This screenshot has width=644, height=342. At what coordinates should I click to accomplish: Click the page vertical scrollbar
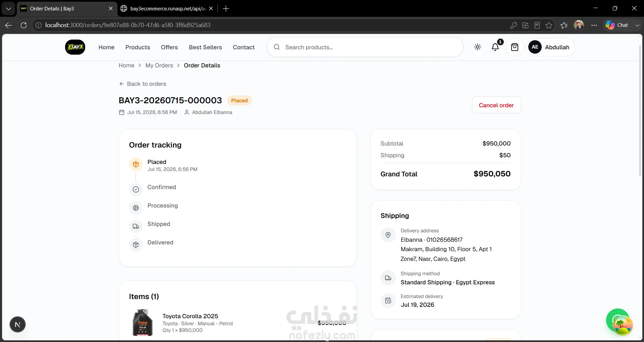pos(640,111)
